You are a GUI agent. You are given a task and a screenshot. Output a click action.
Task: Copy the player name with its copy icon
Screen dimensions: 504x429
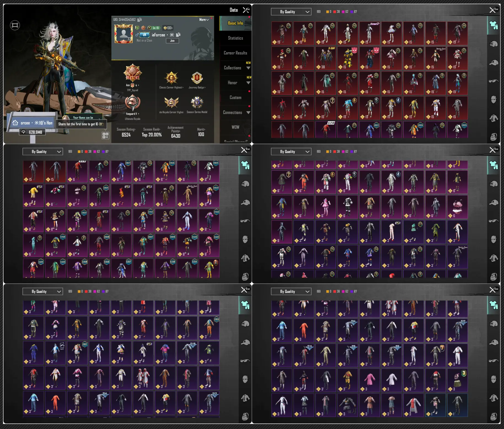pos(178,35)
